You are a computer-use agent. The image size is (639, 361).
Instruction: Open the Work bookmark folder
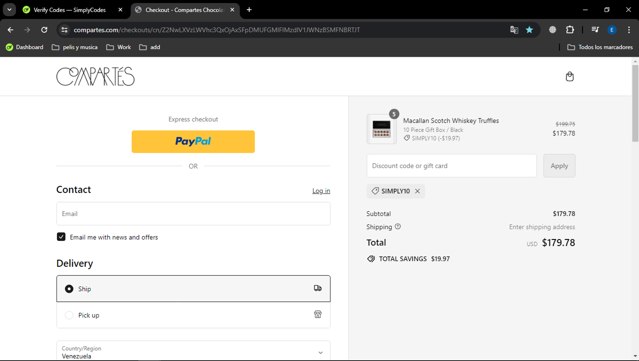[118, 47]
